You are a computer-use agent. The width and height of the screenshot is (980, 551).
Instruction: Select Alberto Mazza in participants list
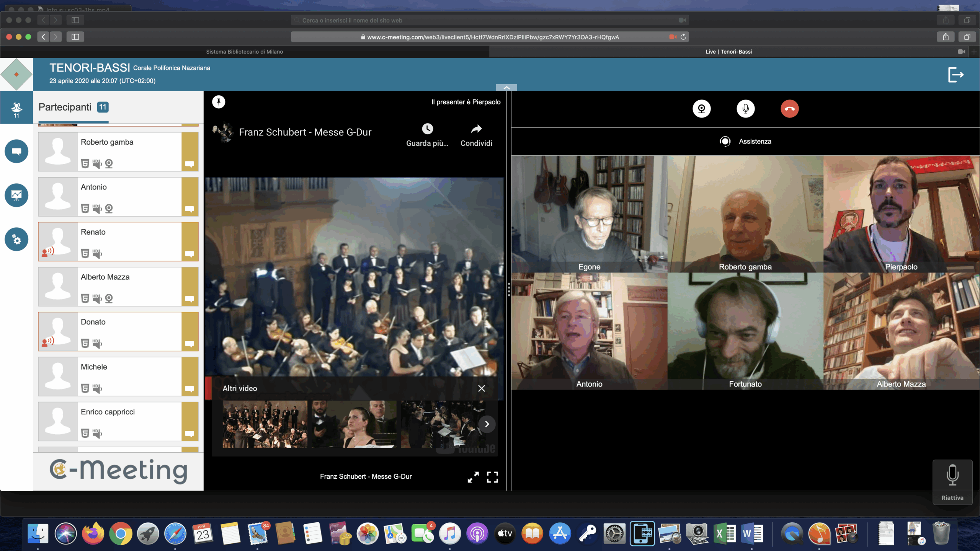[118, 287]
